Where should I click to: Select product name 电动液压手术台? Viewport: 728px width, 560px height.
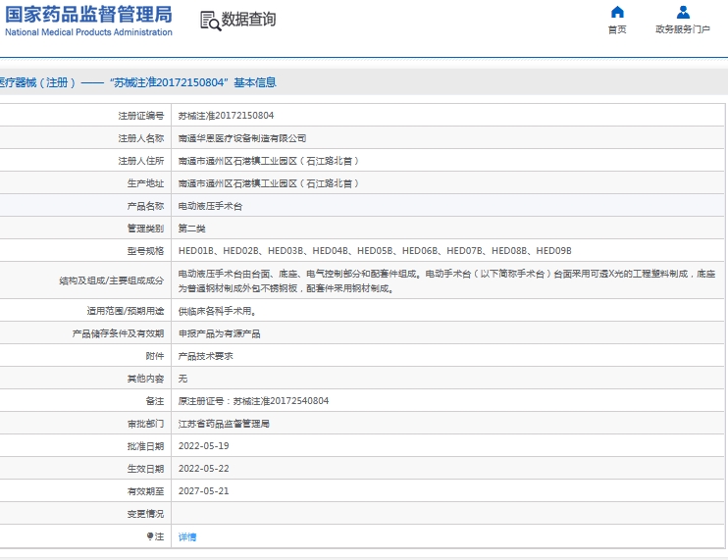pos(210,206)
